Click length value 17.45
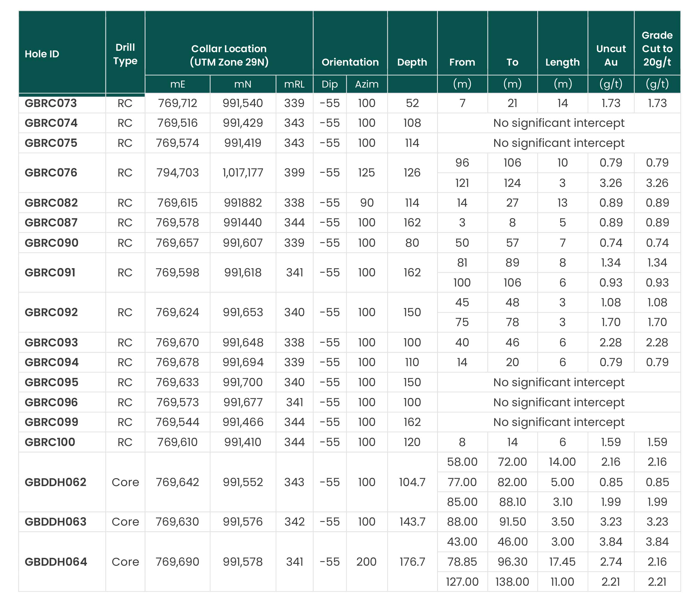 pyautogui.click(x=562, y=562)
